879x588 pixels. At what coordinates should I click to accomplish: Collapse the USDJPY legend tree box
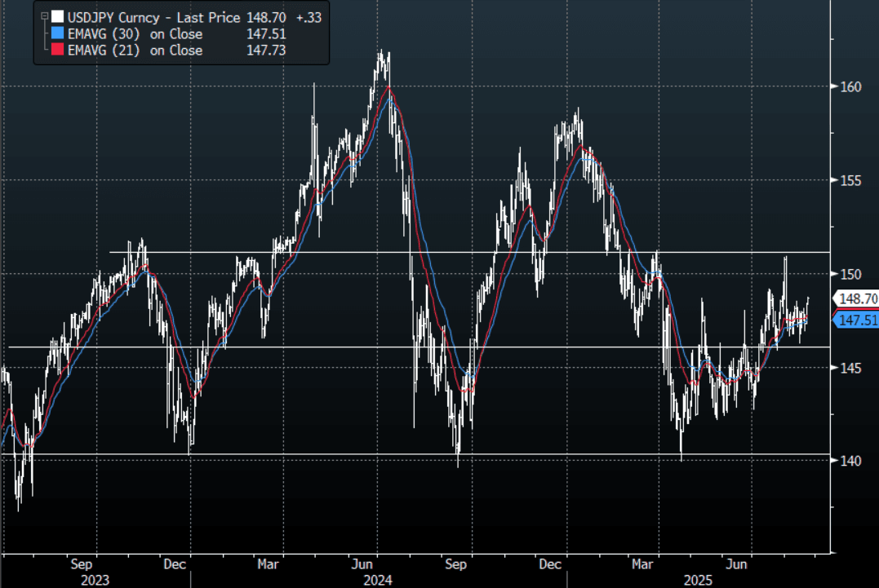[44, 16]
